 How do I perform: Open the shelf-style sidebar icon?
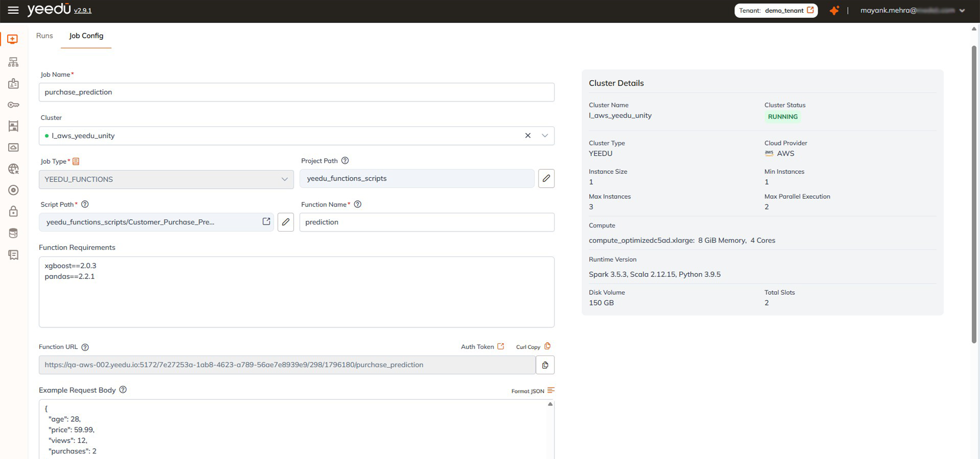tap(13, 126)
